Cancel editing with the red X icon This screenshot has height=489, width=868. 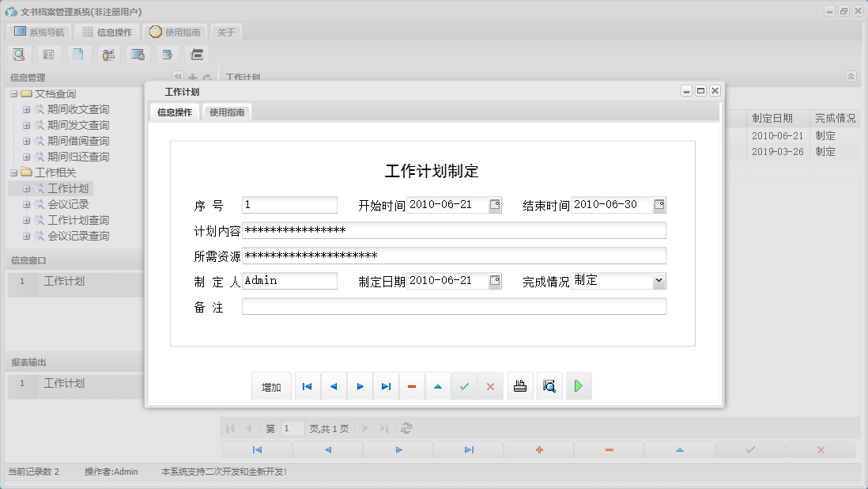click(x=490, y=386)
